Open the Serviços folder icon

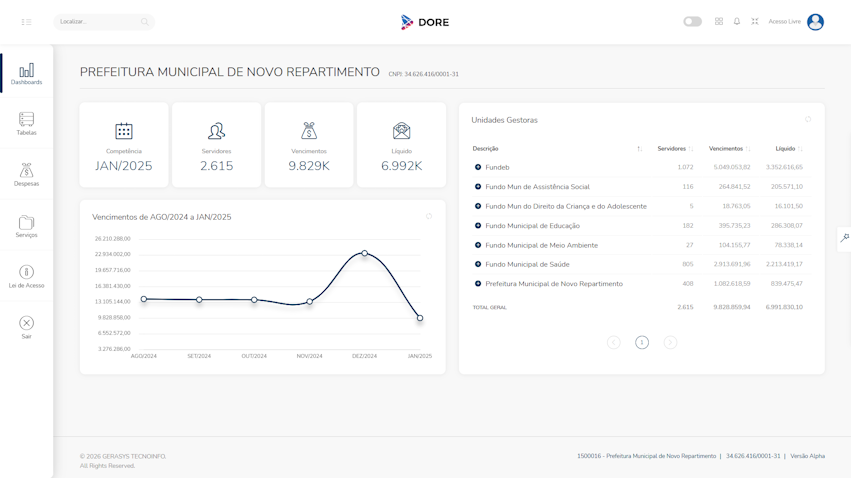click(x=27, y=222)
